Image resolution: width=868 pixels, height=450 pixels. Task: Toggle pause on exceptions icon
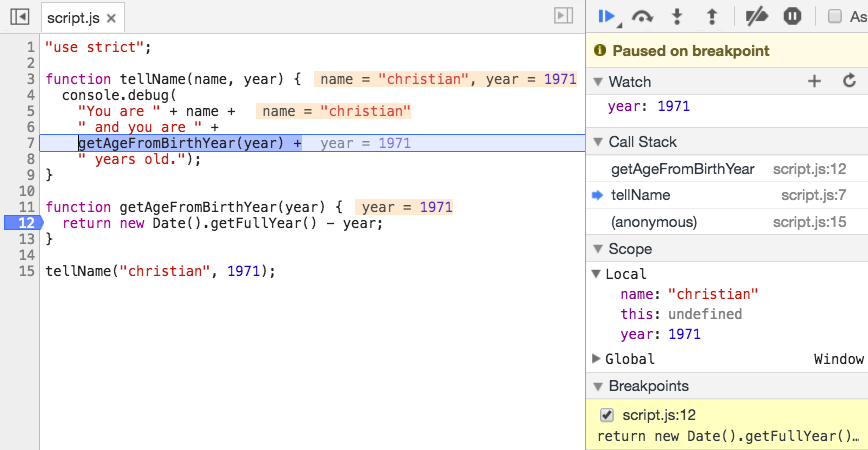pyautogui.click(x=792, y=16)
